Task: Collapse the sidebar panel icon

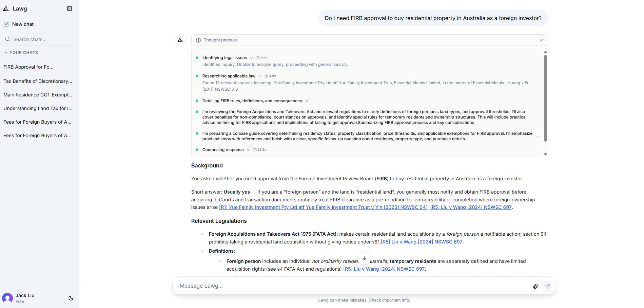Action: (x=70, y=8)
